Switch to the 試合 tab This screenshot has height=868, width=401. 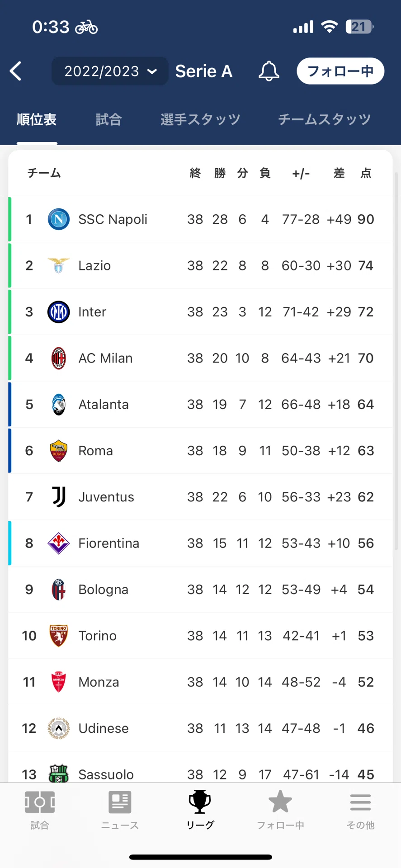coord(109,119)
